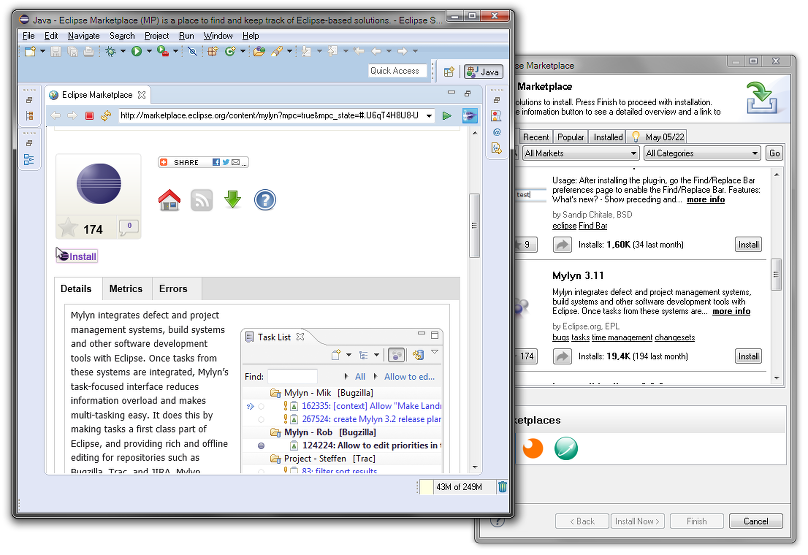Click the browser Refresh icon
Viewport: 808px width, 555px height.
(106, 115)
